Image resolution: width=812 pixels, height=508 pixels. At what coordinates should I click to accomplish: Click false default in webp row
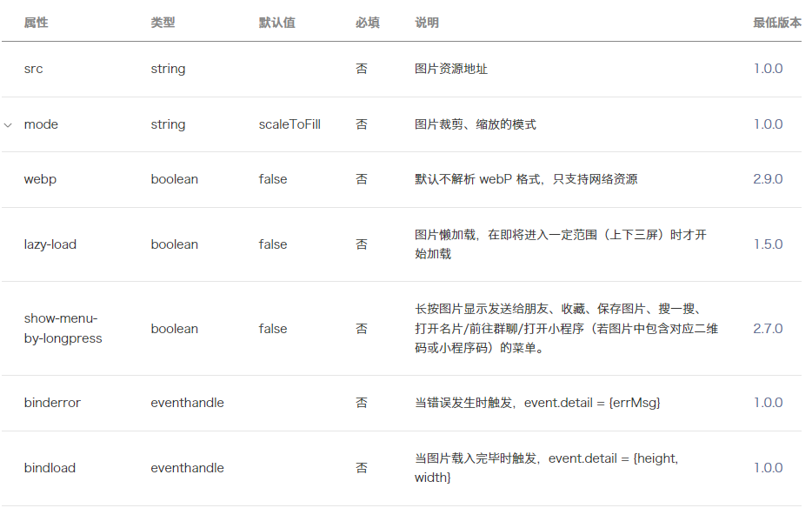[x=273, y=179]
